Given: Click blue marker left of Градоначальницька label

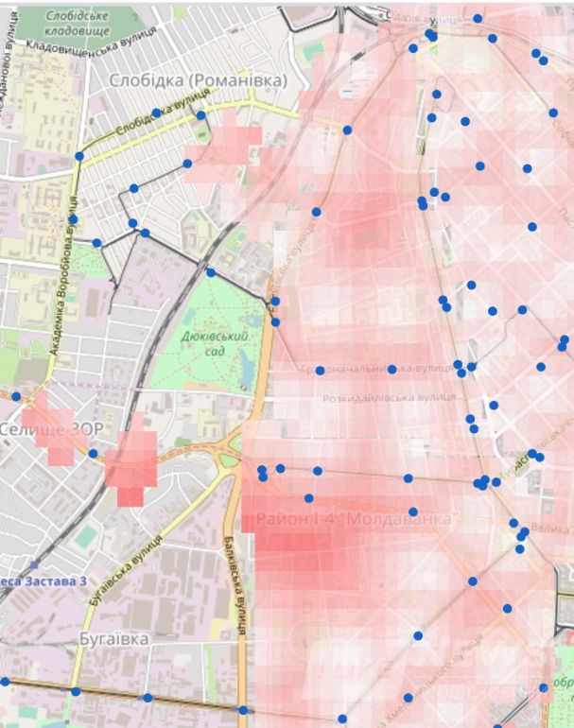Looking at the screenshot, I should 320,370.
